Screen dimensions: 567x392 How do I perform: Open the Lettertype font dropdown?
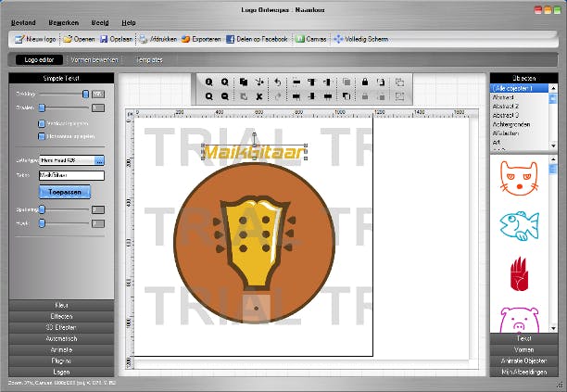pyautogui.click(x=99, y=160)
